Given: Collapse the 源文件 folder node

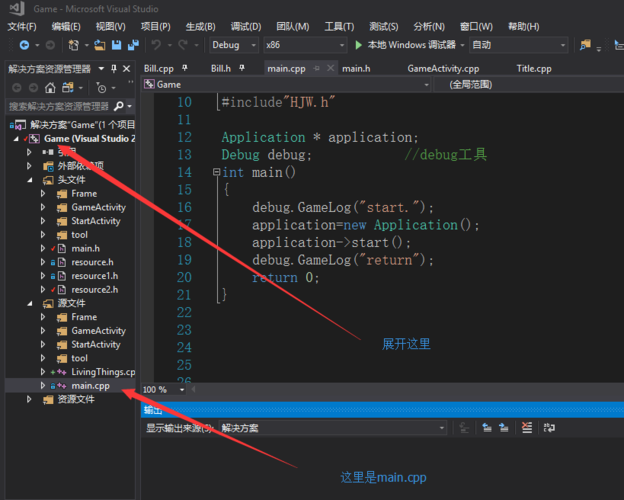Looking at the screenshot, I should click(29, 304).
